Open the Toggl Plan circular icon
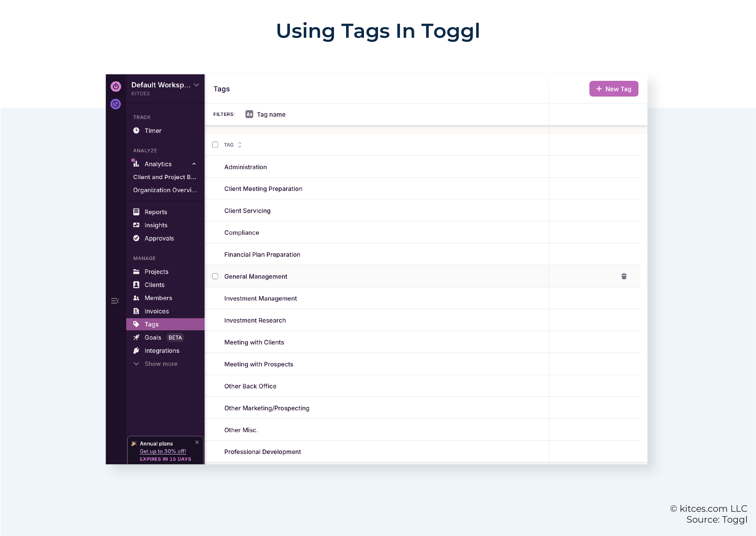This screenshot has height=536, width=756. tap(116, 104)
